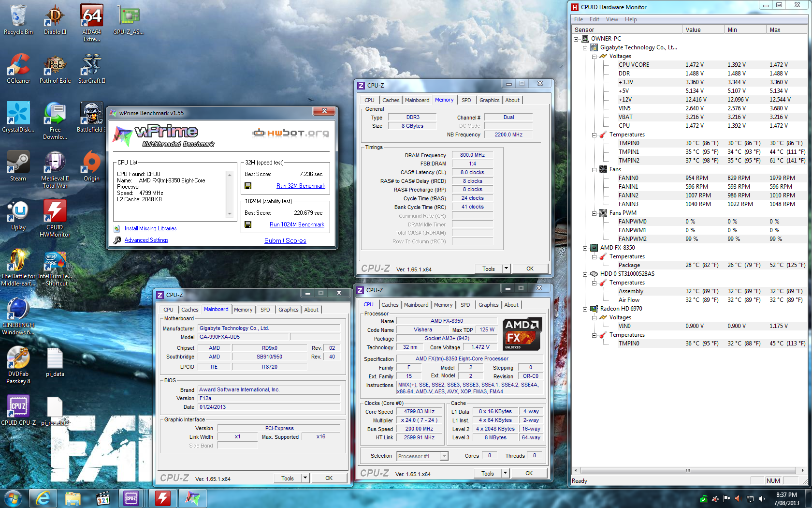This screenshot has height=508, width=812.
Task: Collapse the Gigabyte Technology tree node
Action: [x=585, y=47]
